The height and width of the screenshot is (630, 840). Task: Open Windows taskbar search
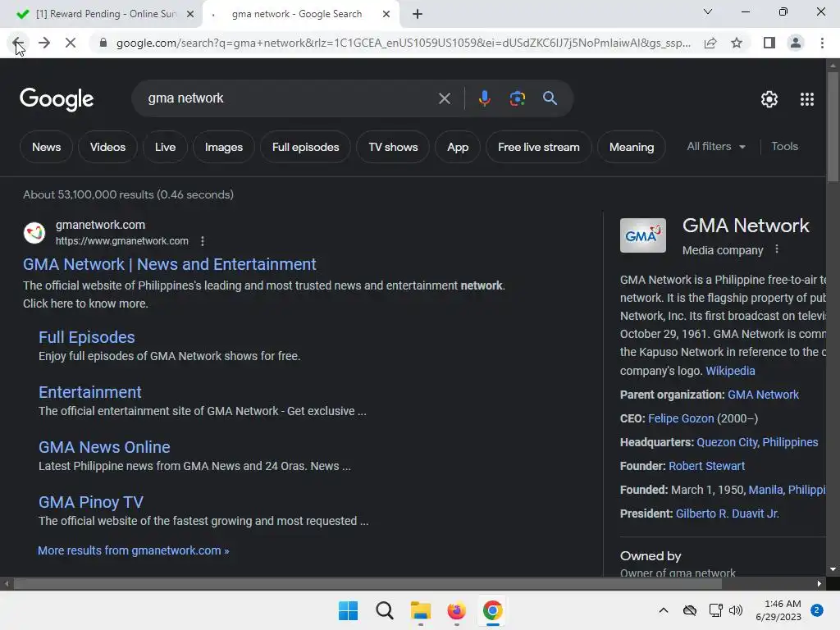click(x=384, y=610)
